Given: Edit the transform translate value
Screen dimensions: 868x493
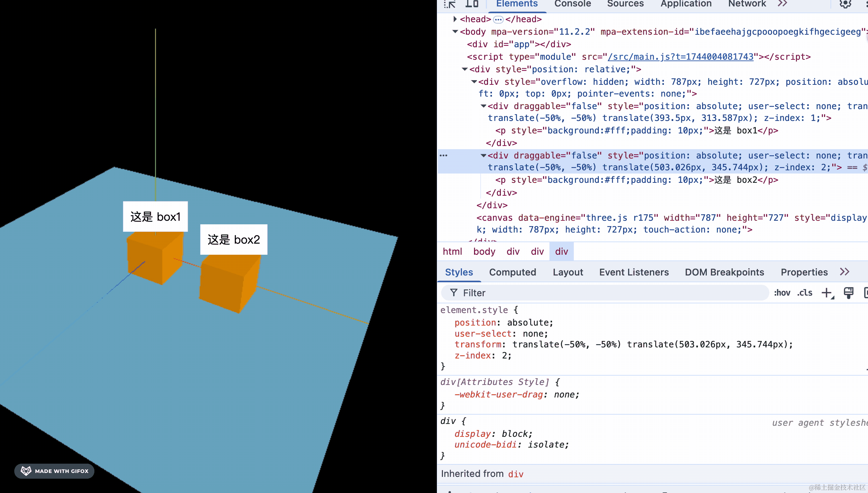Looking at the screenshot, I should click(x=651, y=345).
